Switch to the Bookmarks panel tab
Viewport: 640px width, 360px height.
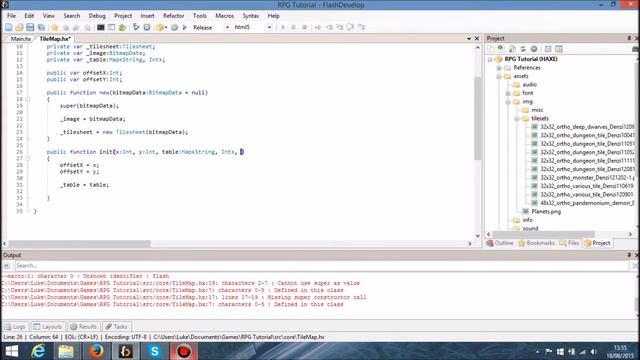tap(536, 243)
